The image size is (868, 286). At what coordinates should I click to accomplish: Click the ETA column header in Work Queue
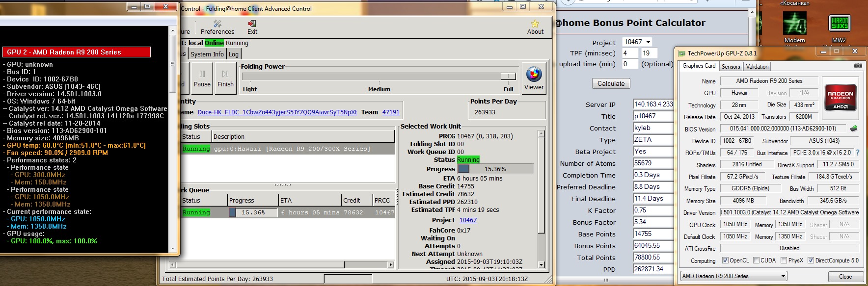pyautogui.click(x=310, y=200)
